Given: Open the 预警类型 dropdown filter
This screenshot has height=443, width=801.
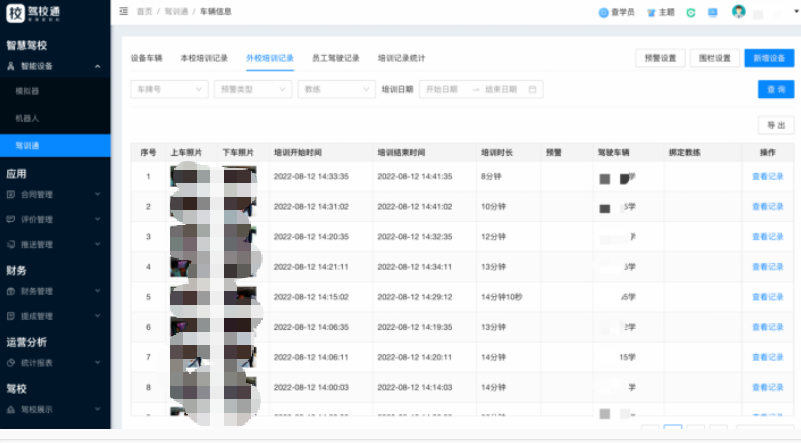Looking at the screenshot, I should click(x=251, y=89).
